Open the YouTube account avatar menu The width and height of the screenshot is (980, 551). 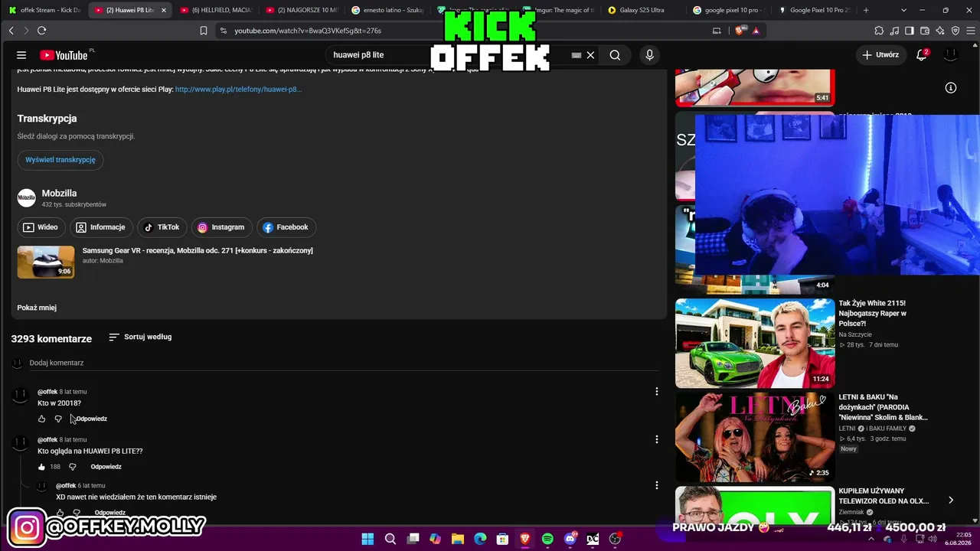click(x=950, y=55)
